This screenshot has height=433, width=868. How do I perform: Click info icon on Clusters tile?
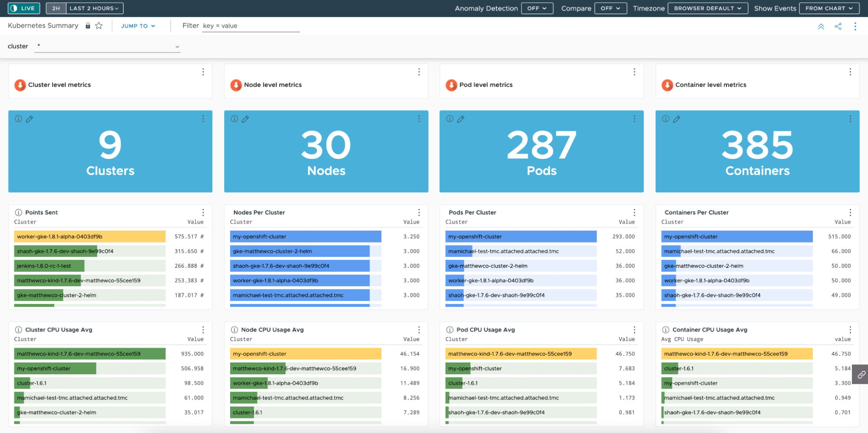pyautogui.click(x=19, y=119)
